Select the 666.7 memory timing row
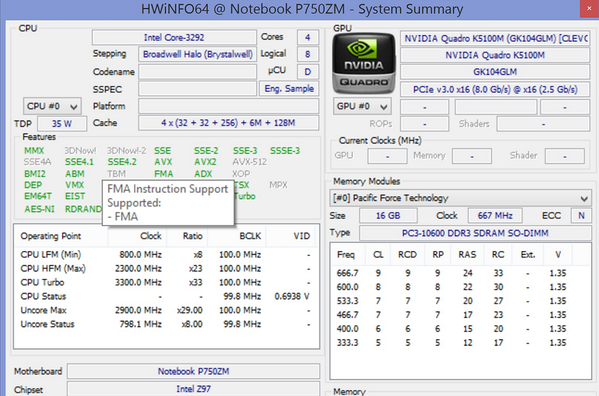 (x=455, y=273)
